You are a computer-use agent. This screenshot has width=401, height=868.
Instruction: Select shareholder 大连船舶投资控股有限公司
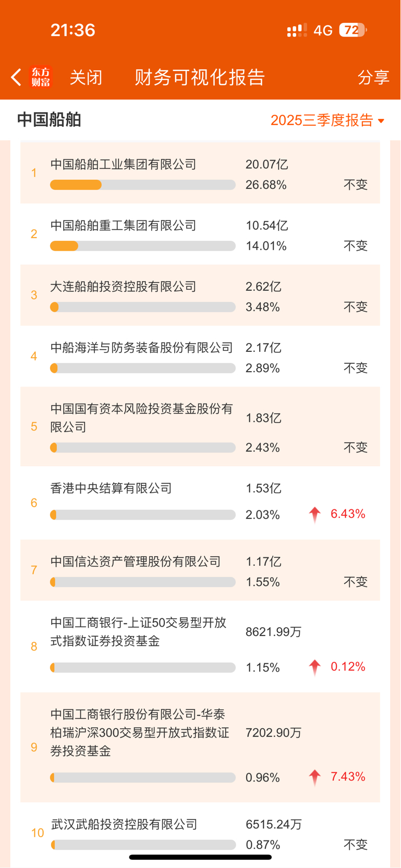[x=123, y=287]
